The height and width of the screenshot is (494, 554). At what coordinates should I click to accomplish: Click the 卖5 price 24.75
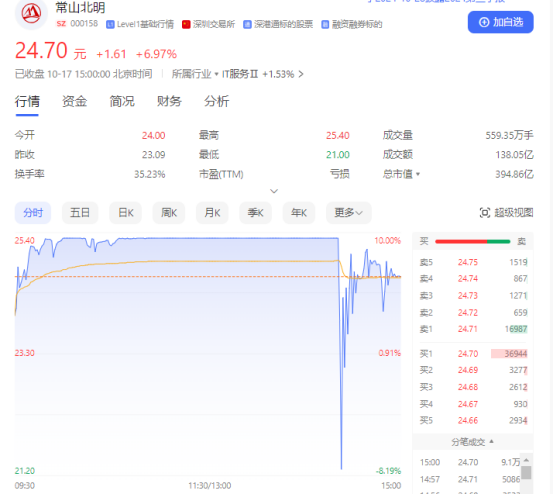pos(468,262)
